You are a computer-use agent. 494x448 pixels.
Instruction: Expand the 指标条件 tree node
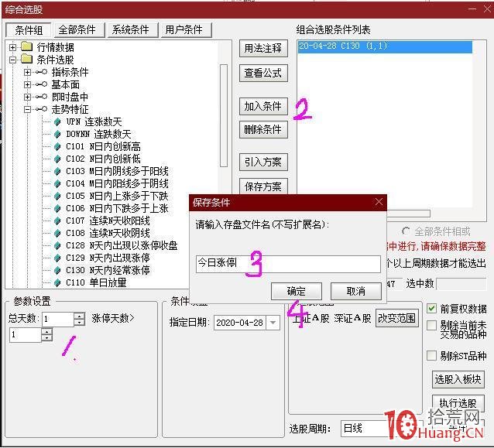pyautogui.click(x=27, y=72)
